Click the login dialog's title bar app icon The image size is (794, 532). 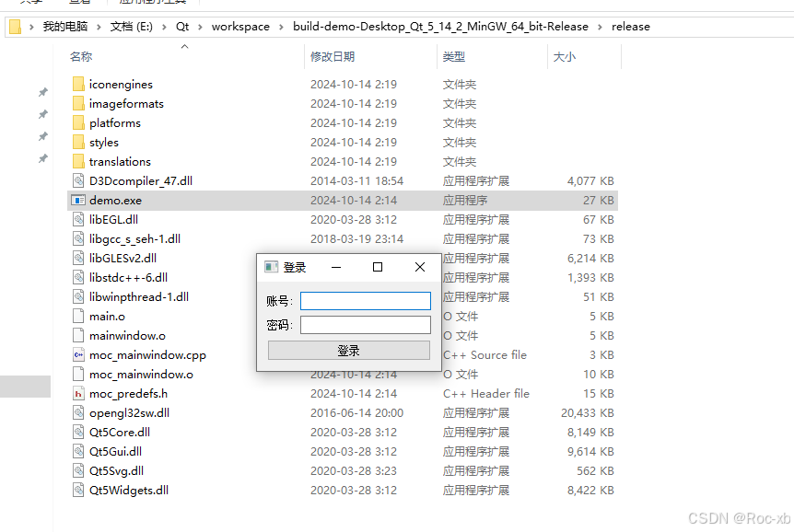click(272, 267)
